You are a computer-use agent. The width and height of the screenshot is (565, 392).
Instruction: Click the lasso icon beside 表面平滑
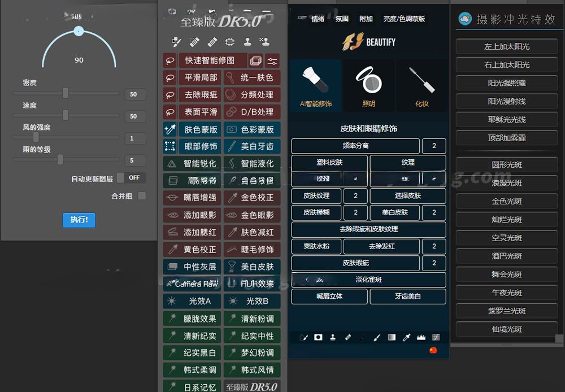[x=169, y=112]
